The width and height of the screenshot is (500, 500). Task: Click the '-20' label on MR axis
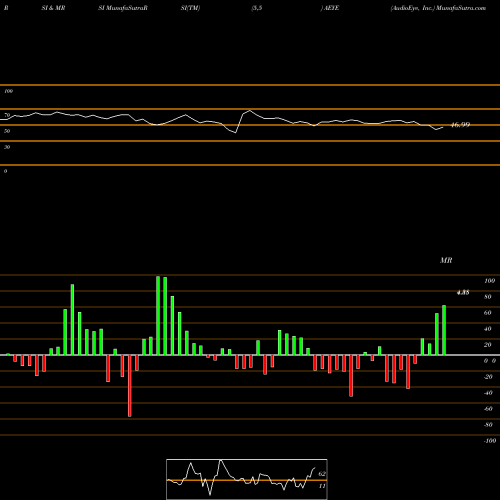pyautogui.click(x=488, y=377)
